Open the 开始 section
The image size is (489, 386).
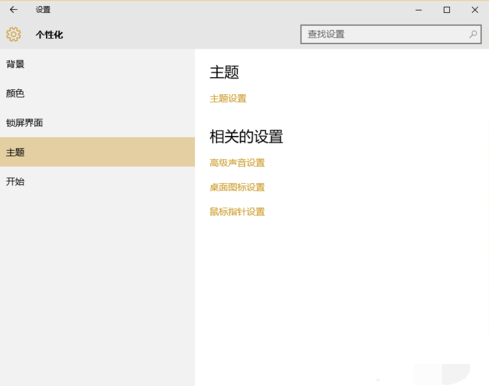coord(97,182)
